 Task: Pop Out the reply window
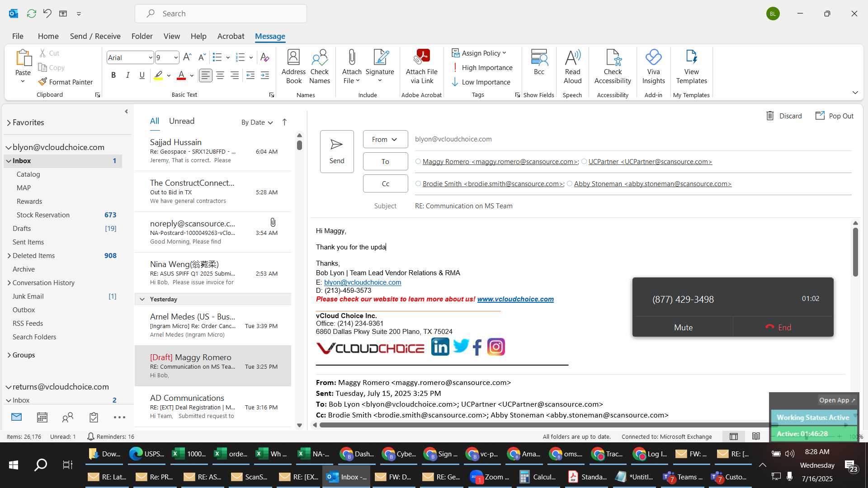835,116
